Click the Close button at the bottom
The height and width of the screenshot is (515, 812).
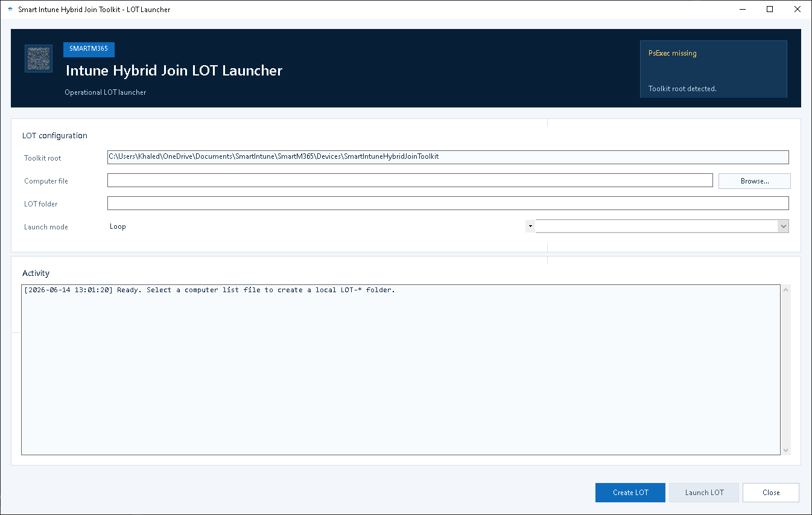771,493
